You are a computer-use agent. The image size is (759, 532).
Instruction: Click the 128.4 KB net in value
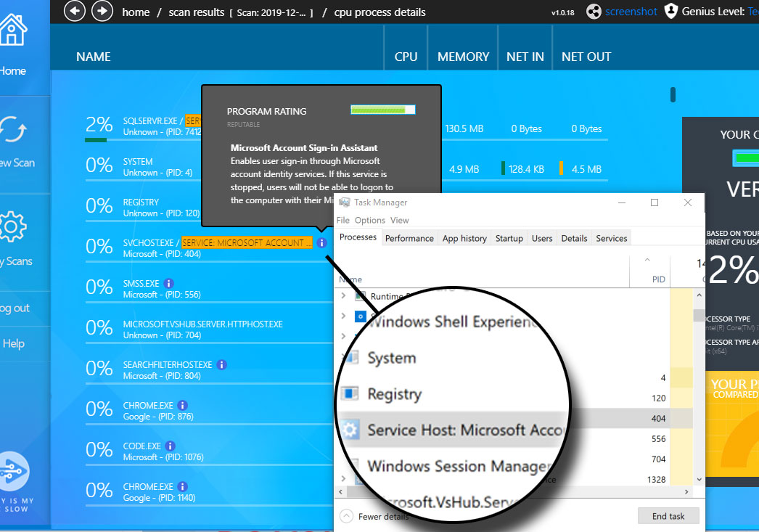tap(526, 169)
